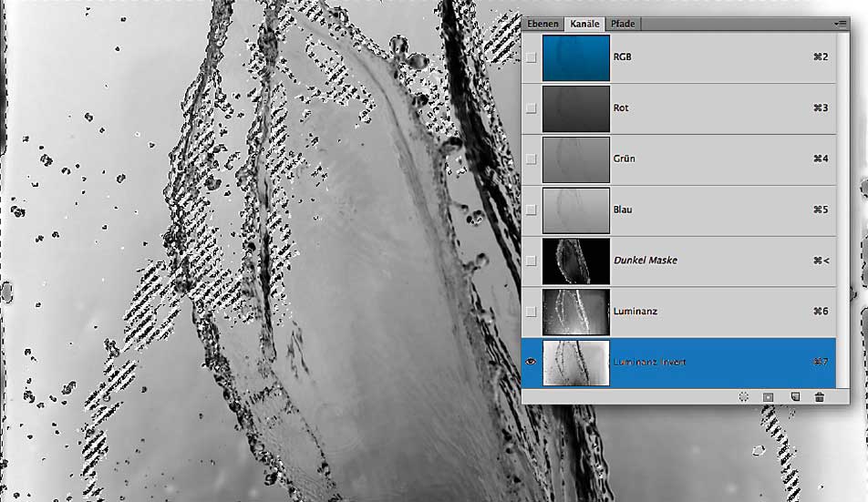Viewport: 868px width, 502px height.
Task: Create new channel icon
Action: click(x=795, y=397)
